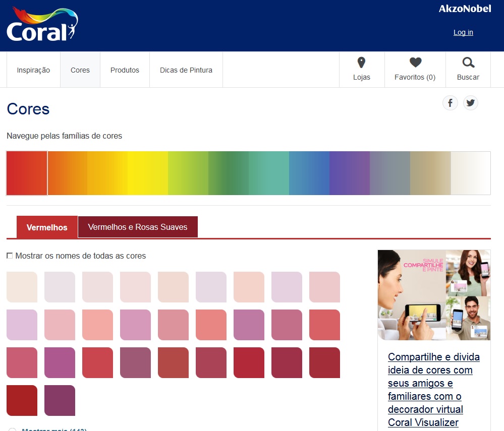Switch to Vermelhos e Rosas Suaves tab
504x431 pixels.
point(137,227)
